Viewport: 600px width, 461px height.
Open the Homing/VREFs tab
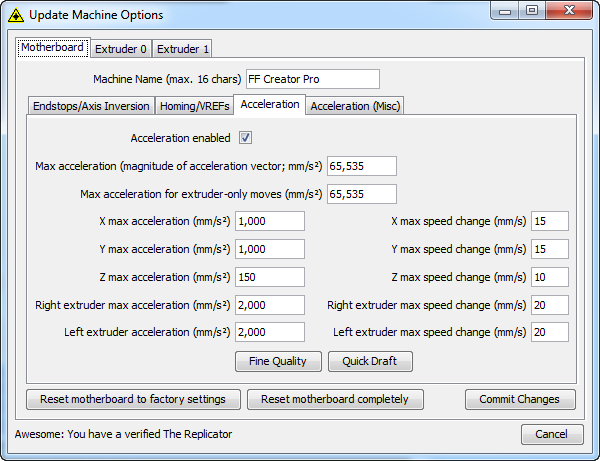point(193,106)
